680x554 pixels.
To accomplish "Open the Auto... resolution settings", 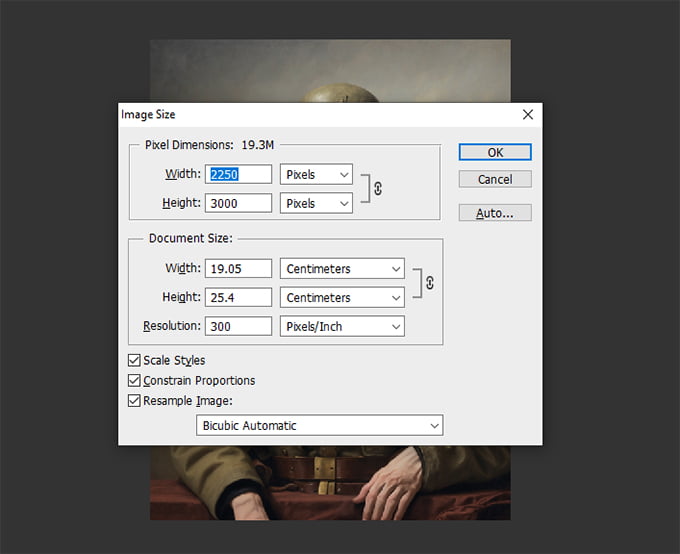I will [495, 213].
